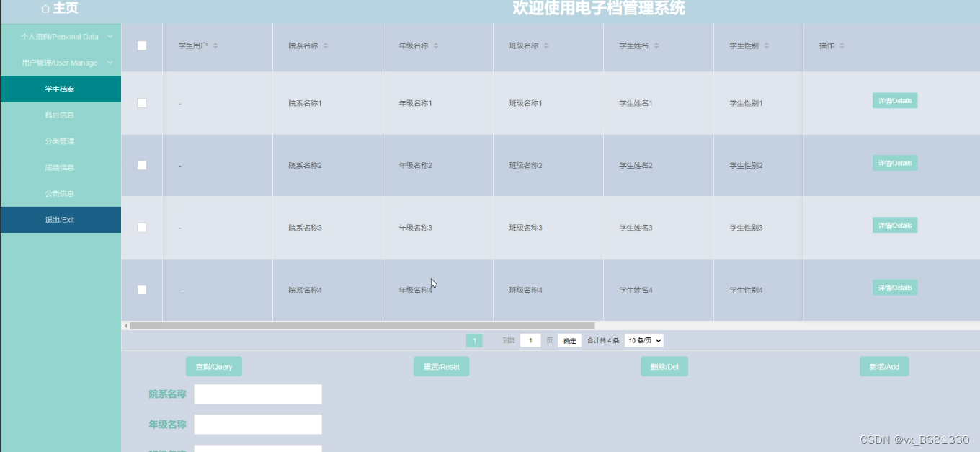Check the select-all checkbox in header
This screenshot has width=980, height=452.
coord(142,45)
